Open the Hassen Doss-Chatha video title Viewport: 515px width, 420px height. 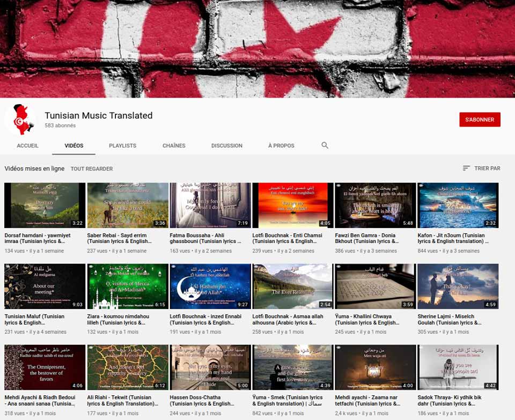[202, 401]
